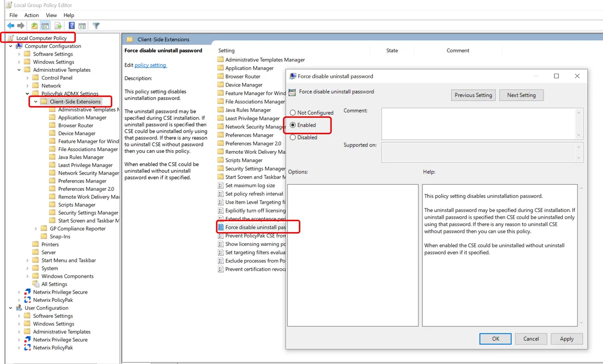
Task: Collapse the Client-Side Extensions tree node
Action: click(x=36, y=101)
